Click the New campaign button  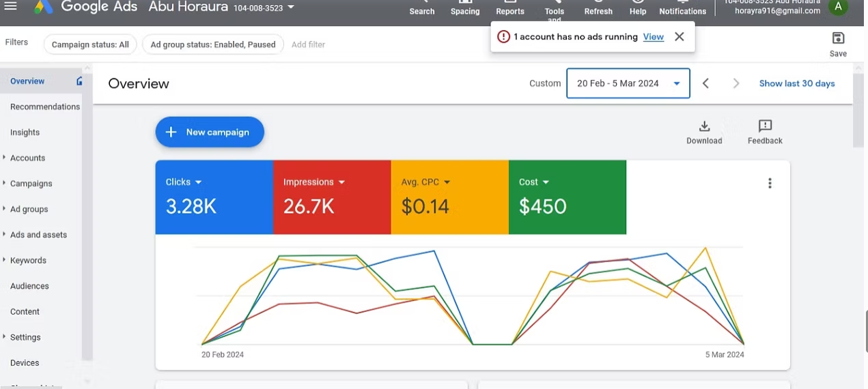210,132
